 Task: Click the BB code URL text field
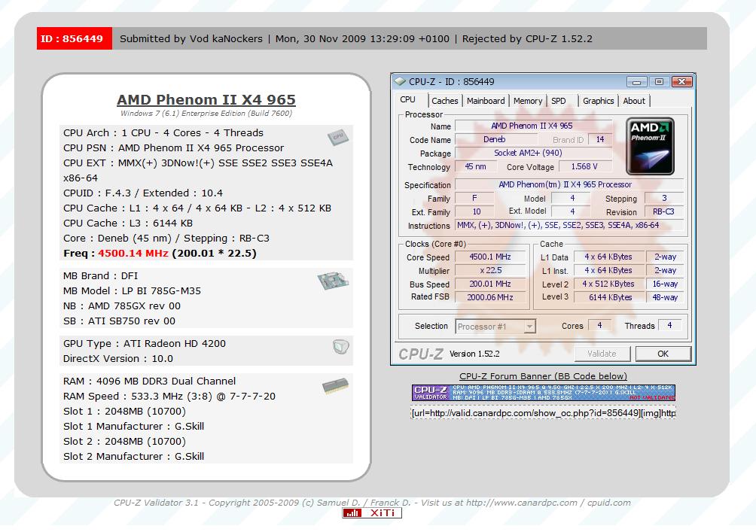(543, 413)
